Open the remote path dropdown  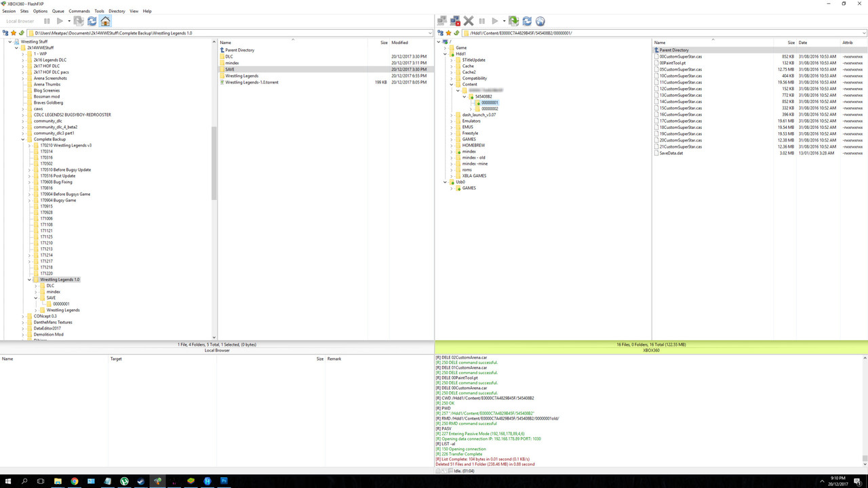pyautogui.click(x=863, y=33)
